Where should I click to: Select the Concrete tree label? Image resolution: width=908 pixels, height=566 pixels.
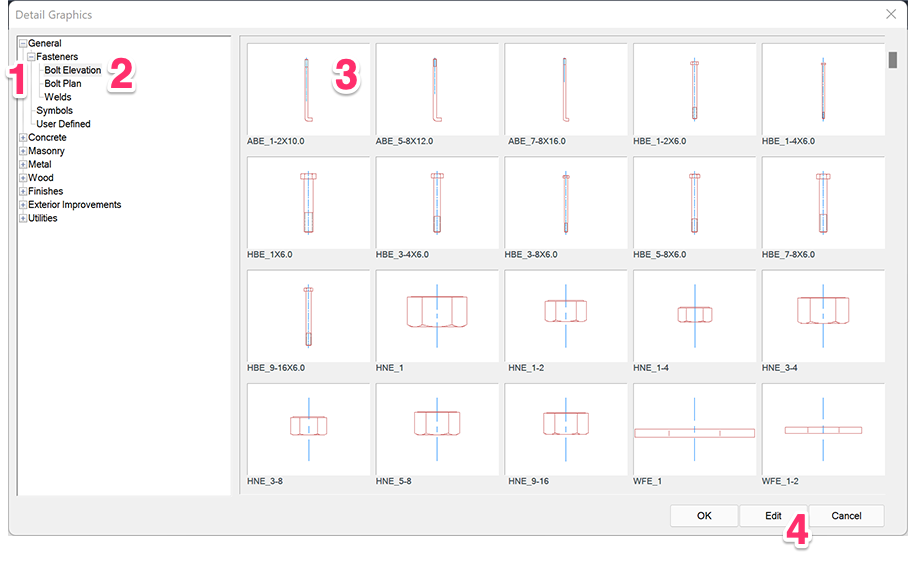tap(47, 138)
